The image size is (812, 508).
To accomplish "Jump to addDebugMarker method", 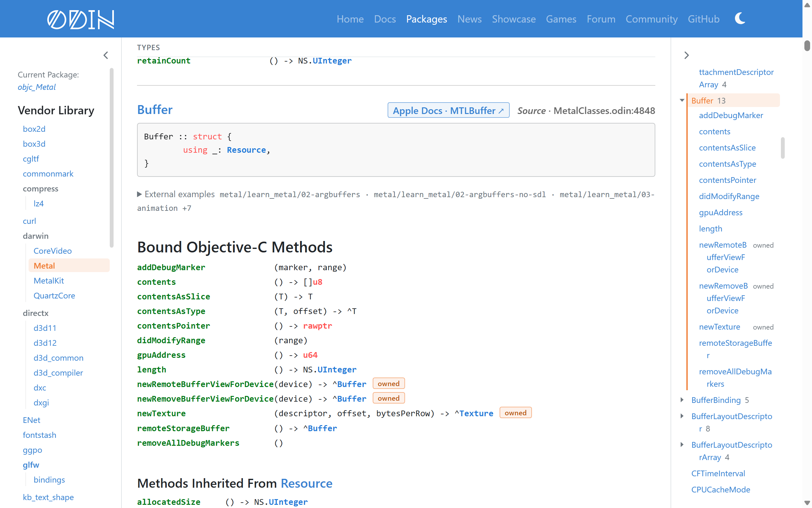I will 171,267.
